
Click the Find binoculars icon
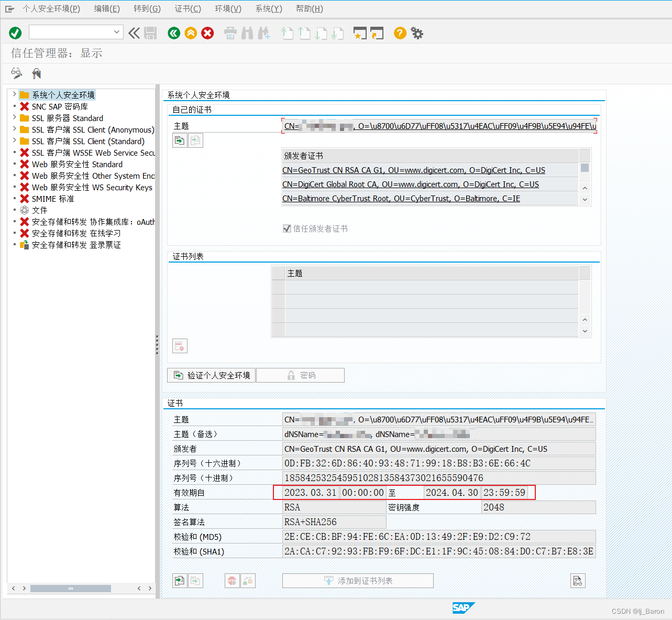tap(247, 33)
